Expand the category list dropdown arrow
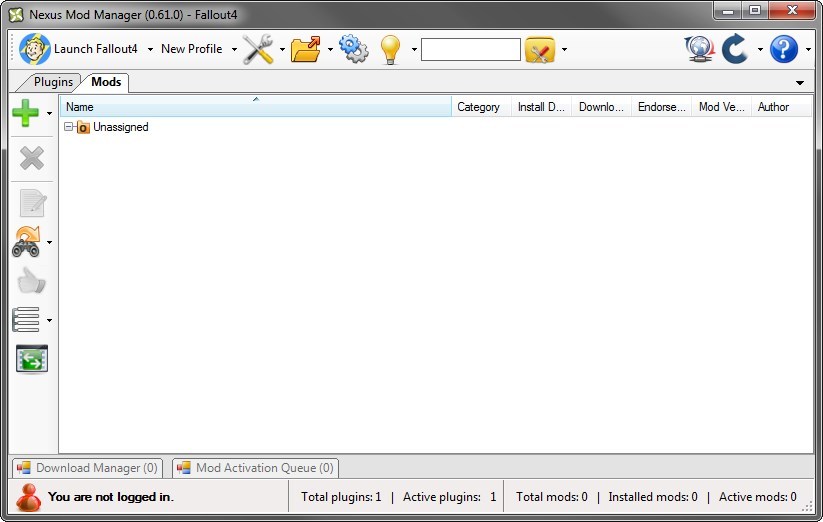The image size is (823, 522). point(49,320)
